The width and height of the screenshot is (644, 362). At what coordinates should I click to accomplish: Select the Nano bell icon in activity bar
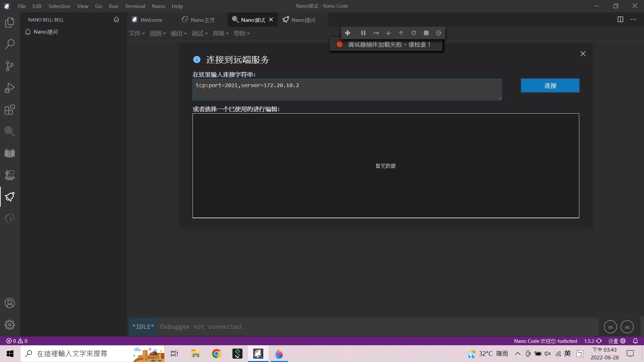10,197
